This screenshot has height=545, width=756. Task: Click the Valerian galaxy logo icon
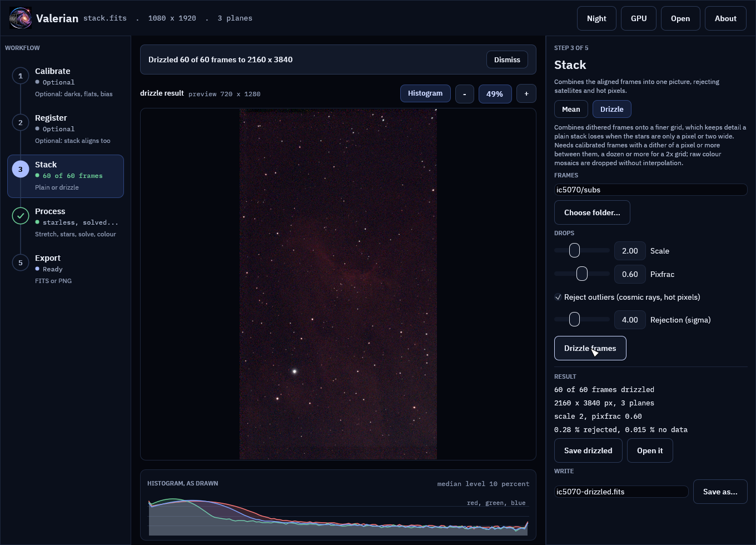(21, 18)
